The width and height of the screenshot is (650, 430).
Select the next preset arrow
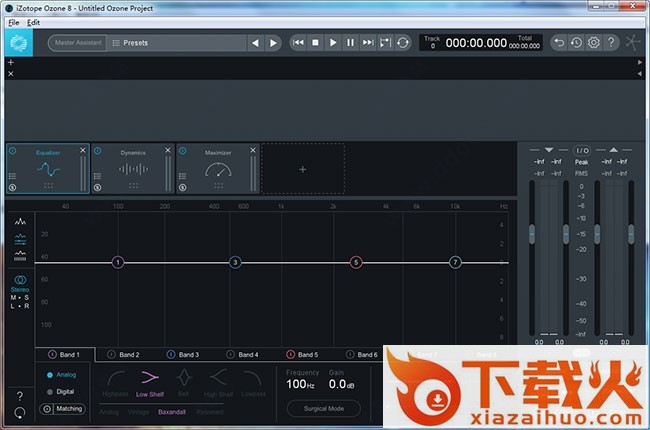273,43
